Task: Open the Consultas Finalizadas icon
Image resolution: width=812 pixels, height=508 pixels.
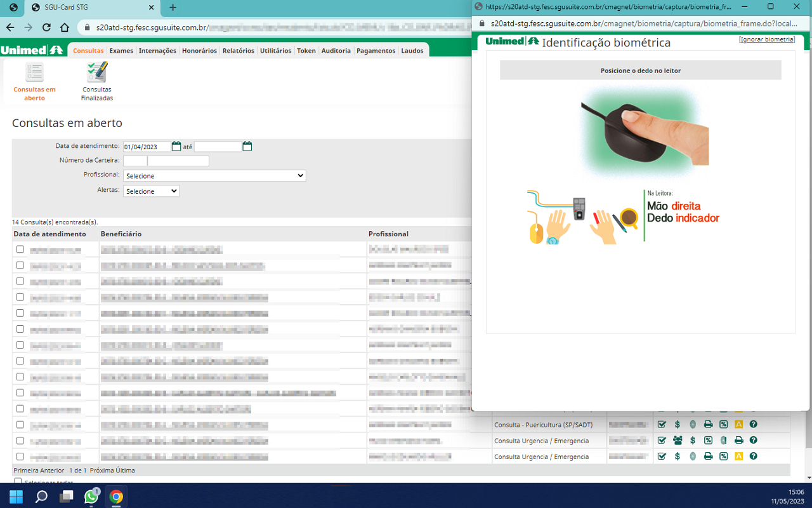Action: 97,74
